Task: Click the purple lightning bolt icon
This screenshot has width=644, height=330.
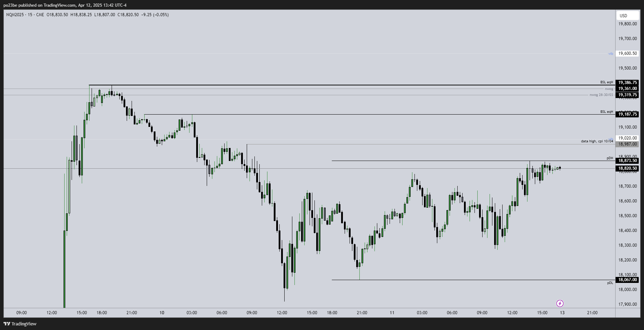Action: pos(560,303)
